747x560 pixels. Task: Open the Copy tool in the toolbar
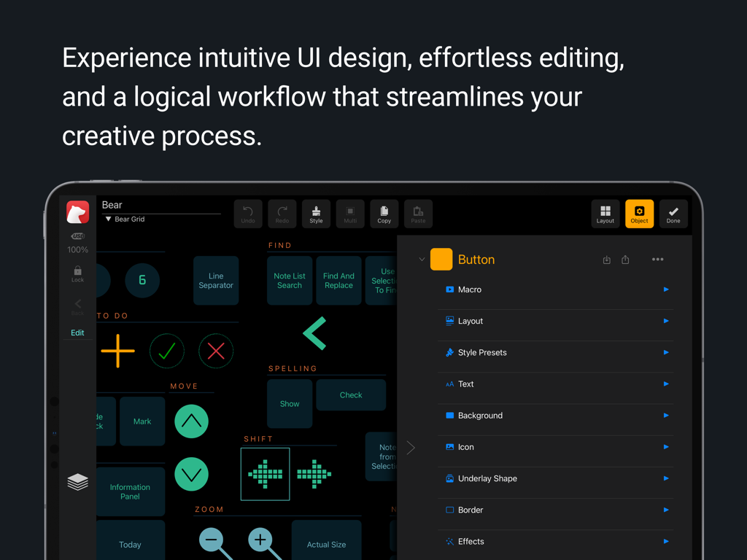384,214
